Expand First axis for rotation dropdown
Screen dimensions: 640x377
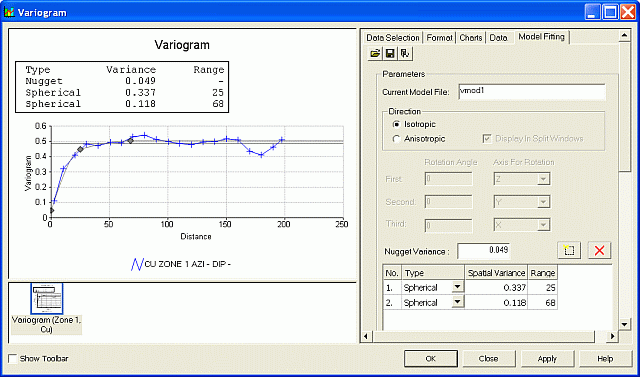tap(542, 179)
